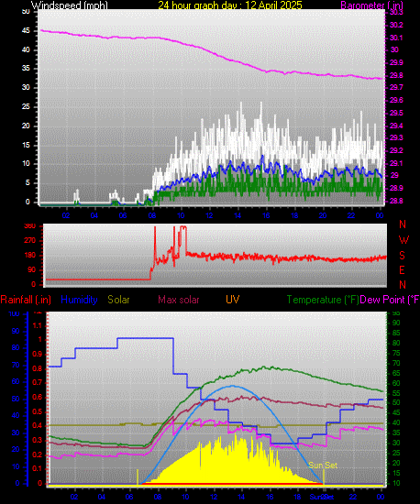Click the red rainfall axis value "0.1"
The height and width of the screenshot is (504, 420).
[38, 468]
